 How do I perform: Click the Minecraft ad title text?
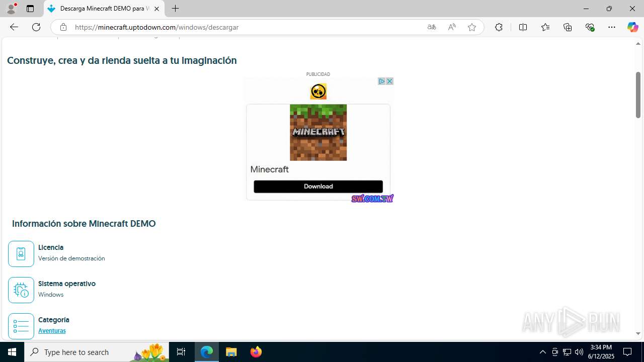pyautogui.click(x=270, y=169)
